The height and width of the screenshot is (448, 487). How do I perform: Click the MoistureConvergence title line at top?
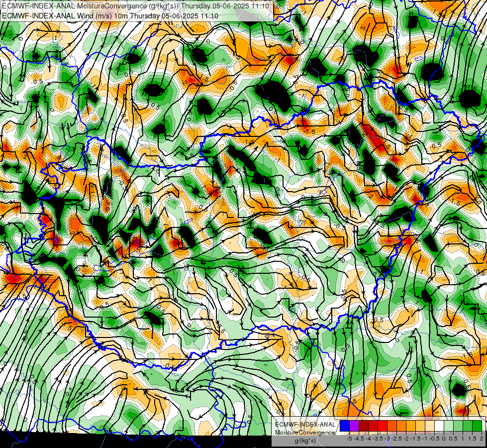point(135,6)
